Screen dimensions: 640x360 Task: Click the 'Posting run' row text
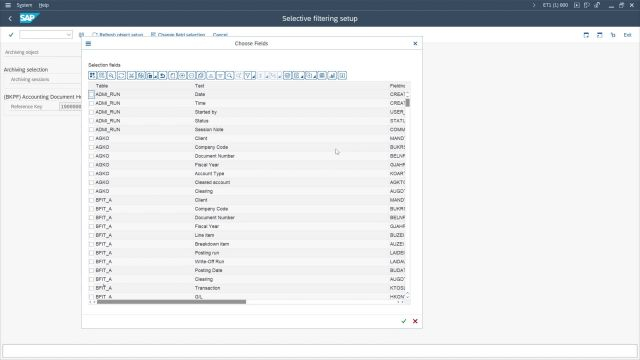pos(207,253)
